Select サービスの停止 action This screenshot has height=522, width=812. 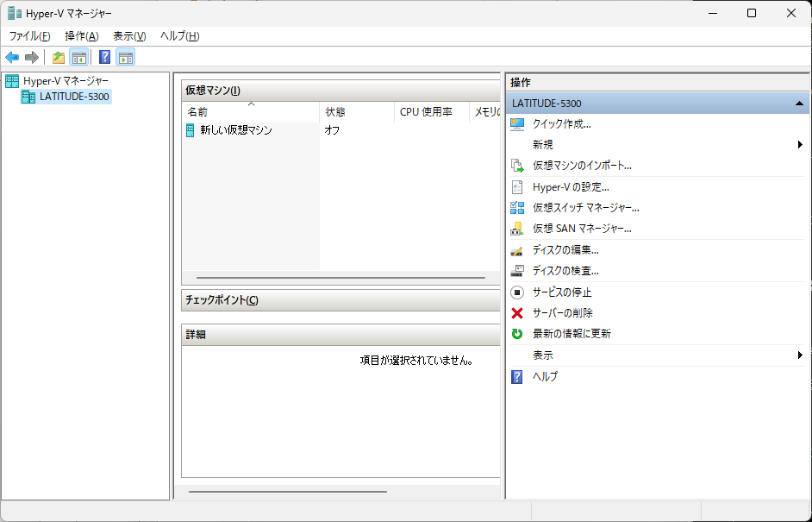coord(562,292)
